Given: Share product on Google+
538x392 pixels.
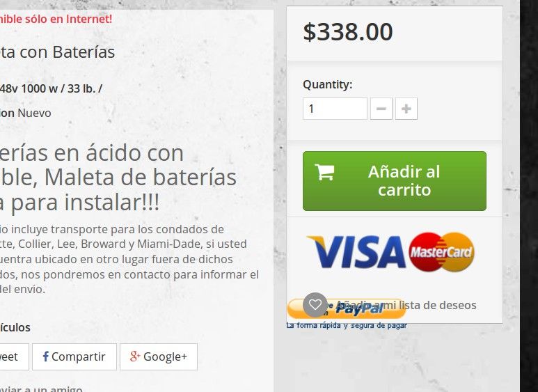Looking at the screenshot, I should click(159, 356).
